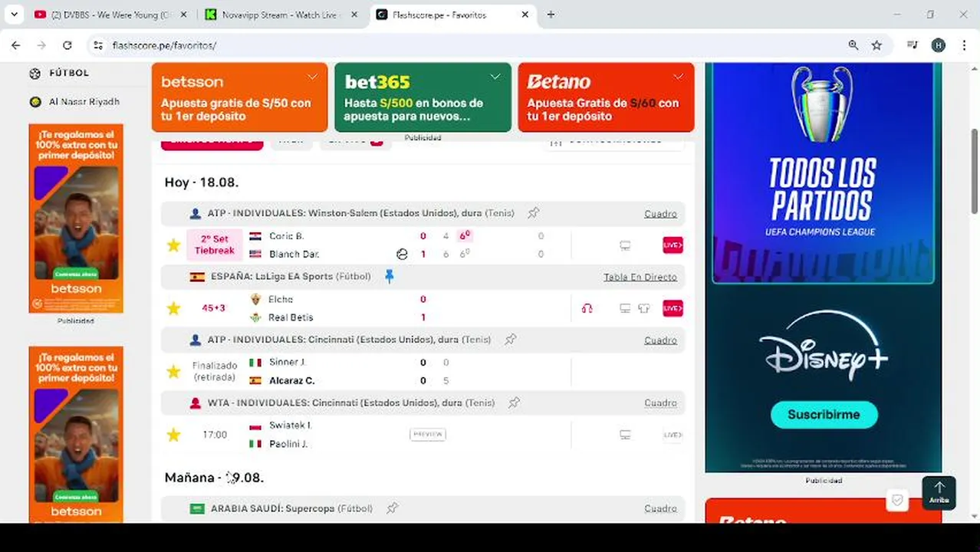Open TV icon for Swiatek vs Paolini

pyautogui.click(x=625, y=435)
